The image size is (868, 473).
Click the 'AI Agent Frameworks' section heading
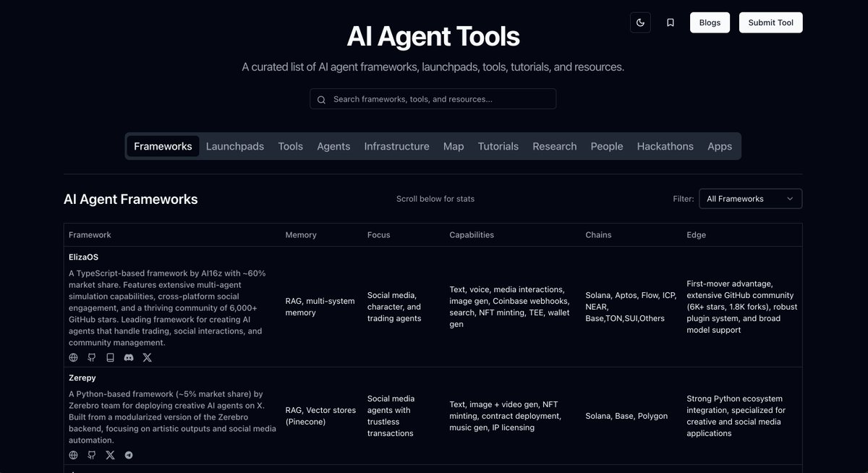coord(131,199)
